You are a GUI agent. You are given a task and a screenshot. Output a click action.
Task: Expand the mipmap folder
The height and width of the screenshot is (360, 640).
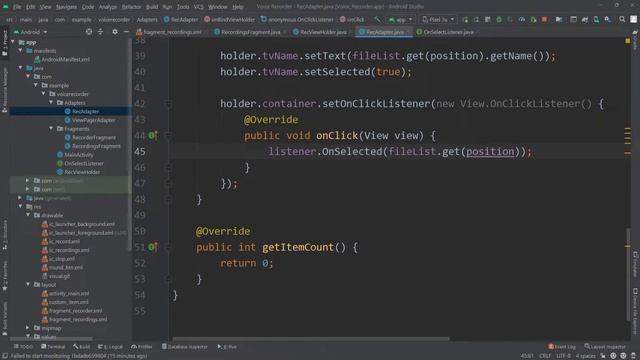pyautogui.click(x=28, y=328)
